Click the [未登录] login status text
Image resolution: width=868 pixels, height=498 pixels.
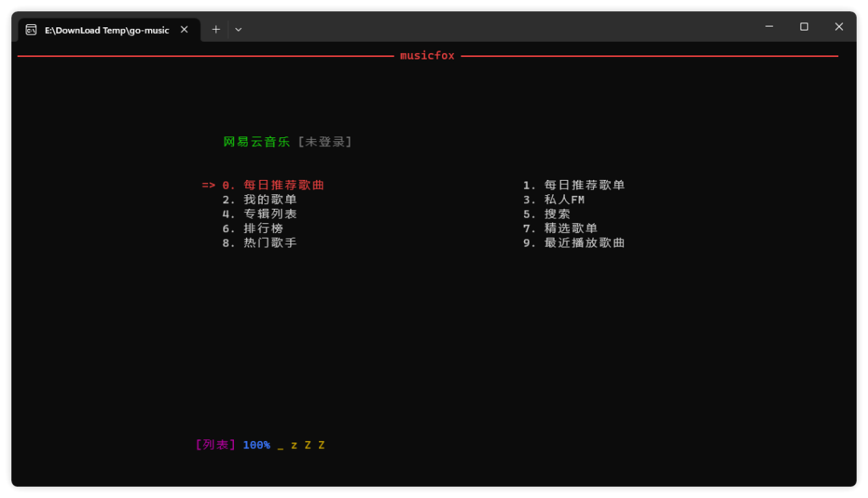click(325, 141)
